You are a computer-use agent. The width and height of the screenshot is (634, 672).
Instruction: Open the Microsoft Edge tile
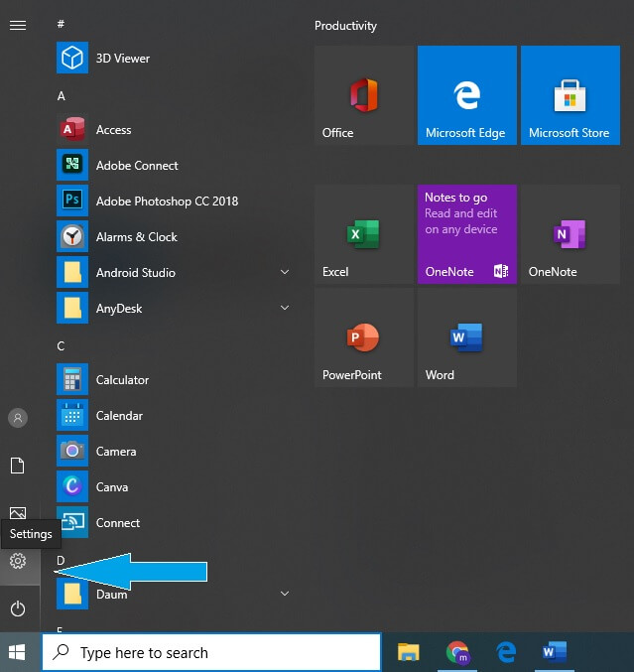click(x=467, y=95)
